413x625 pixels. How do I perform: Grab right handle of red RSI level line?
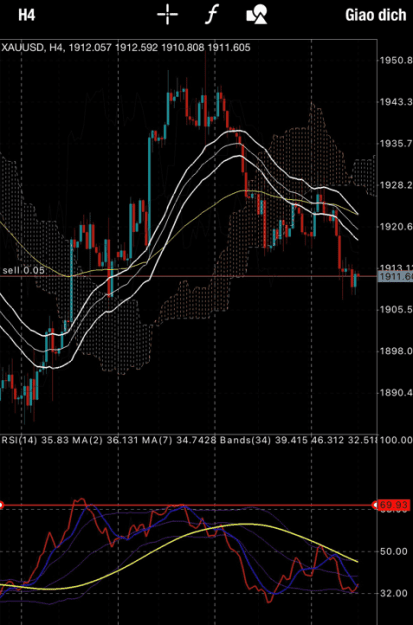point(375,505)
